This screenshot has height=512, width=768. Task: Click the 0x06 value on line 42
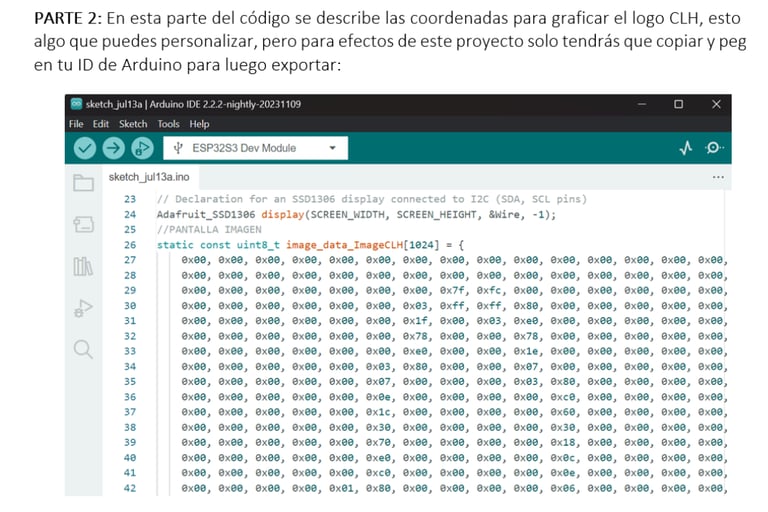tap(563, 488)
